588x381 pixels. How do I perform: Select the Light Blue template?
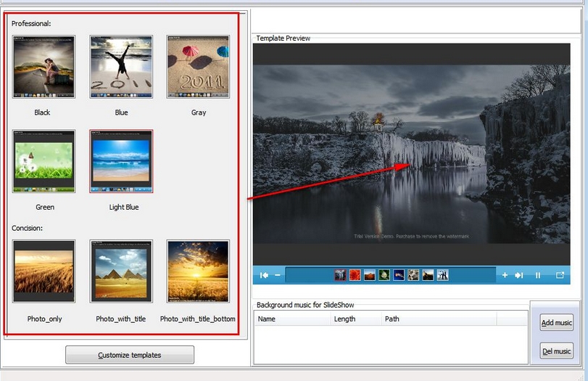pyautogui.click(x=121, y=161)
